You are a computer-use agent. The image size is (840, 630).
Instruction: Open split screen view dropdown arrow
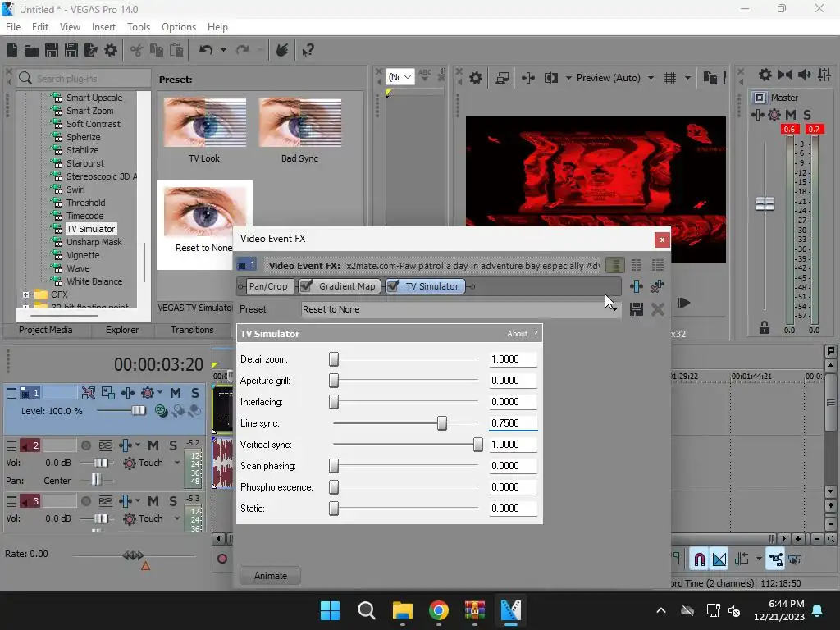click(568, 78)
